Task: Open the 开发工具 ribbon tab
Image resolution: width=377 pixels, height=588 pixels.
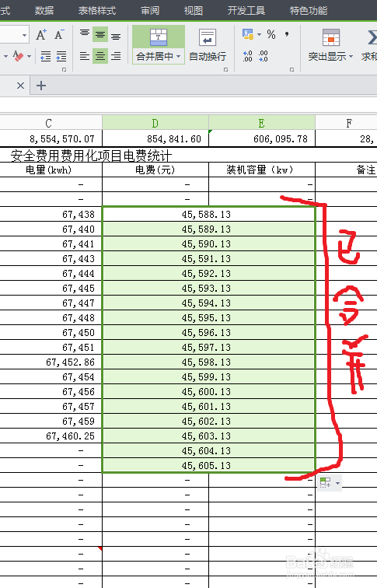Action: point(246,11)
